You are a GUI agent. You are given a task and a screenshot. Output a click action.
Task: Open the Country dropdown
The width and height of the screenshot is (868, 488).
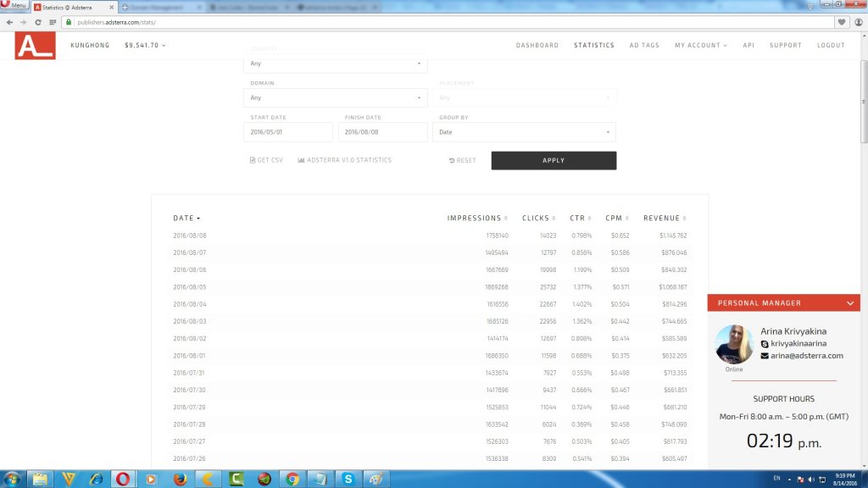pyautogui.click(x=335, y=64)
